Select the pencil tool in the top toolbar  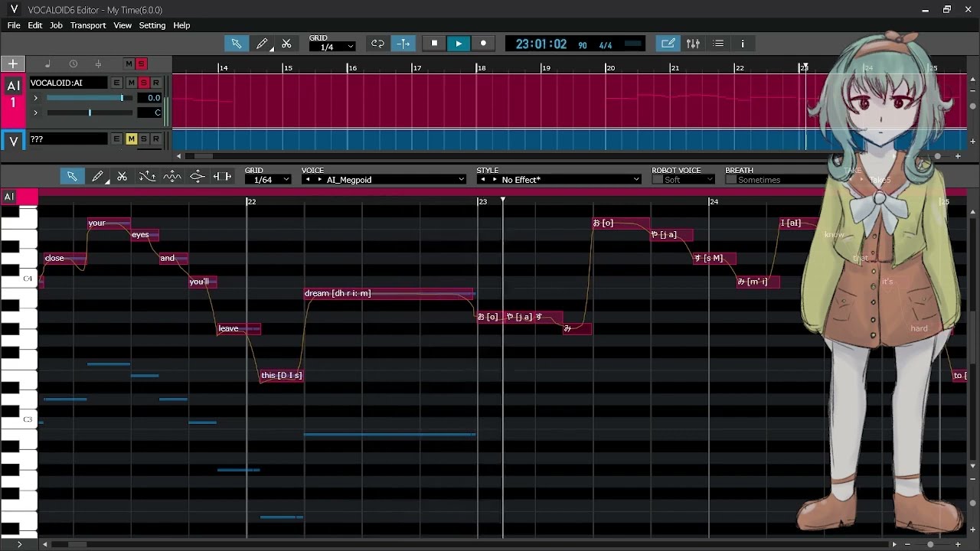(262, 44)
